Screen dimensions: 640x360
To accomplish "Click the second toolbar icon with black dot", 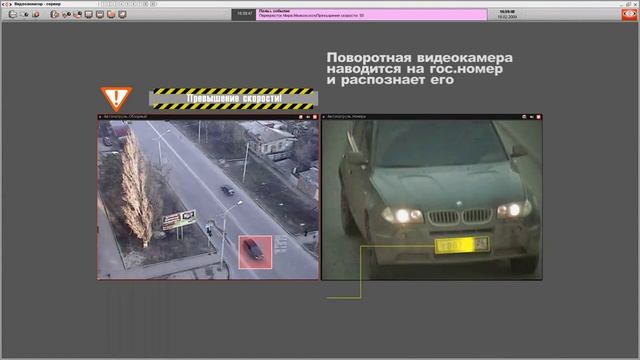I will (24, 14).
